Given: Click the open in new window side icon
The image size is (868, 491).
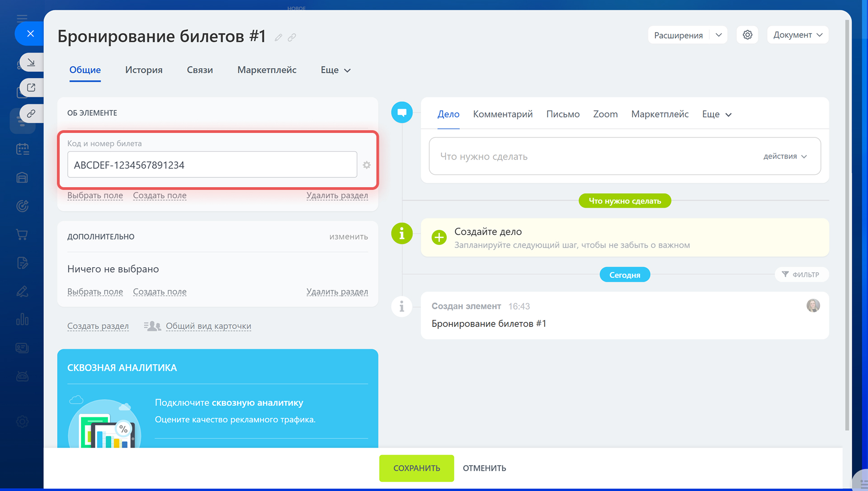Looking at the screenshot, I should [x=31, y=88].
